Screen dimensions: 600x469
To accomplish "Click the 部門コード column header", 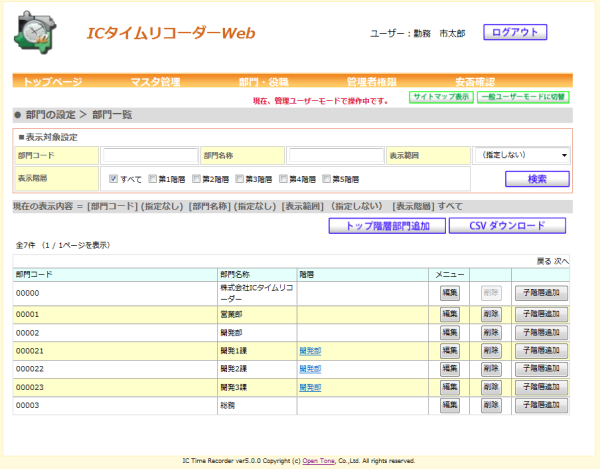I will click(115, 275).
